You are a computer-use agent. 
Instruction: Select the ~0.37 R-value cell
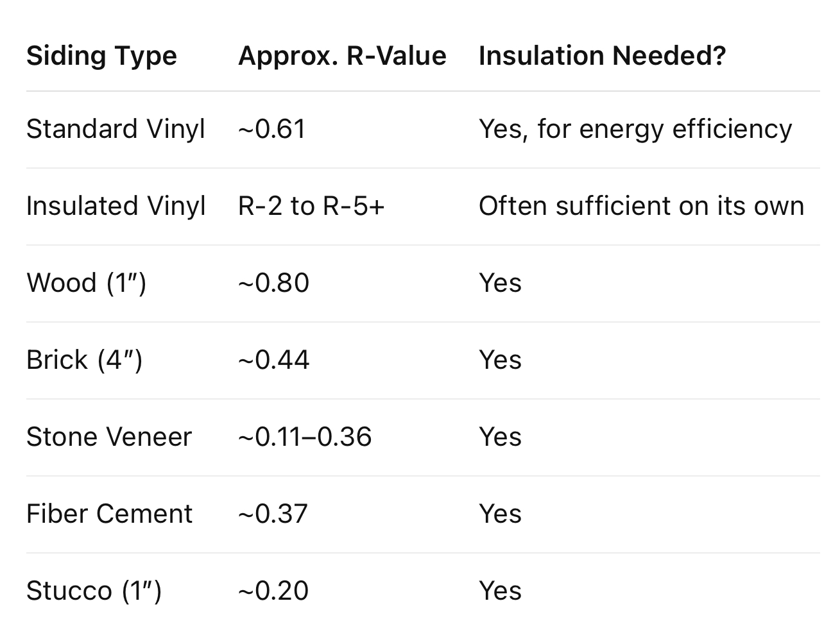(273, 514)
